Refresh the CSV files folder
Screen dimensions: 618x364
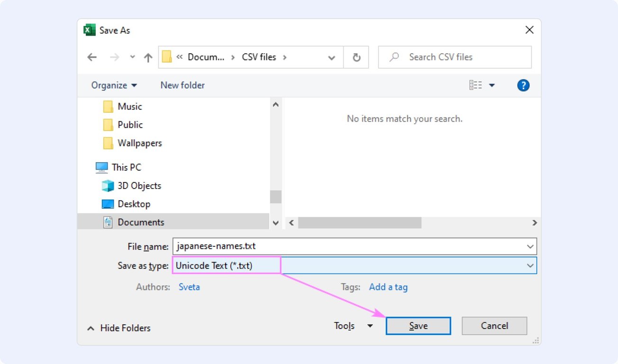356,57
